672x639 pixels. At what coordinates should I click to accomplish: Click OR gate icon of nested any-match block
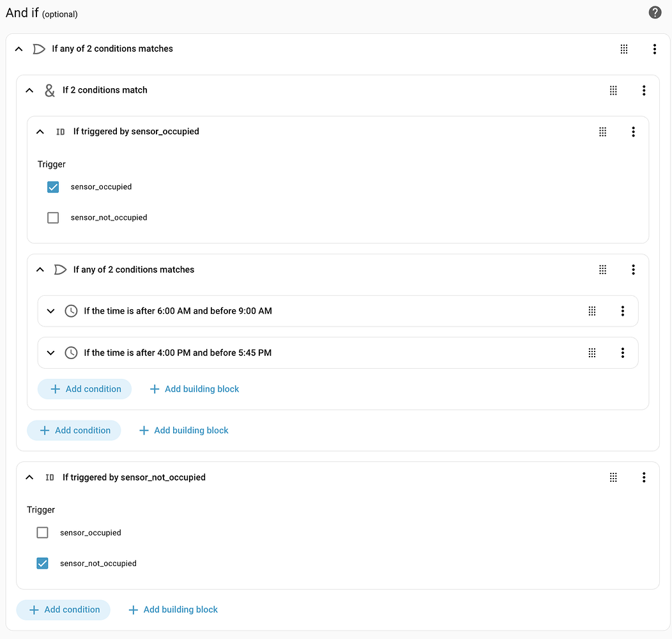pyautogui.click(x=61, y=269)
